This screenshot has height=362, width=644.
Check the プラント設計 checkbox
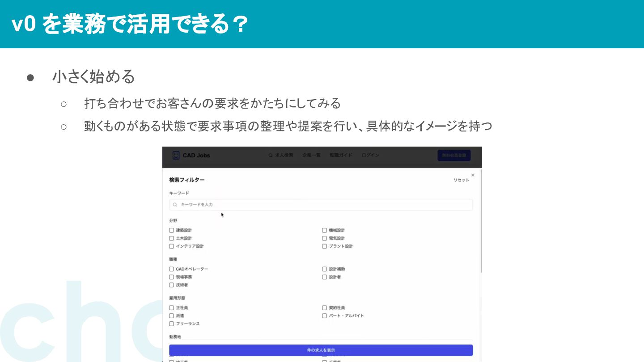point(325,246)
